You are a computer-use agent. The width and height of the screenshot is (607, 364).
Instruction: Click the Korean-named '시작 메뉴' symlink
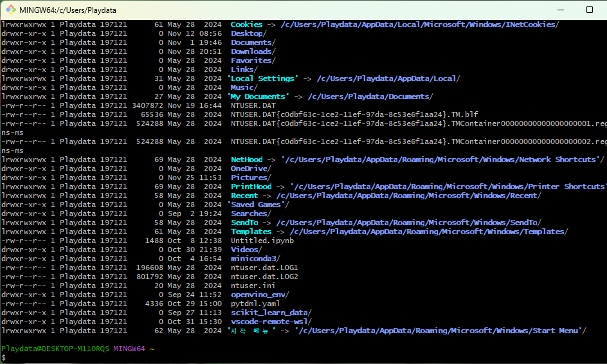point(251,331)
